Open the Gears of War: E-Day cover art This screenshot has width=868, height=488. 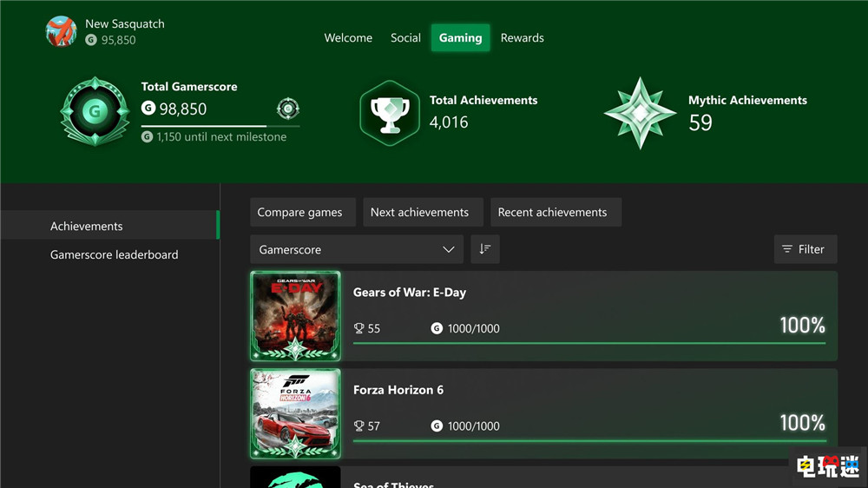[x=296, y=316]
